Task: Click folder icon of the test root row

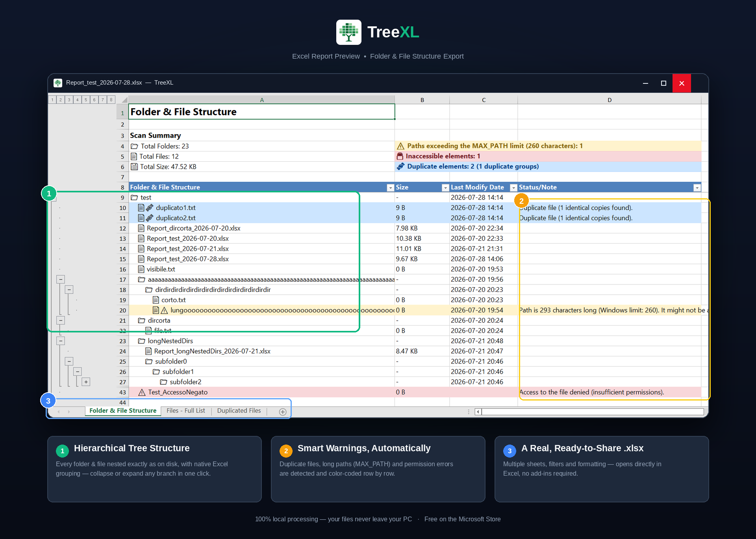Action: [x=134, y=198]
